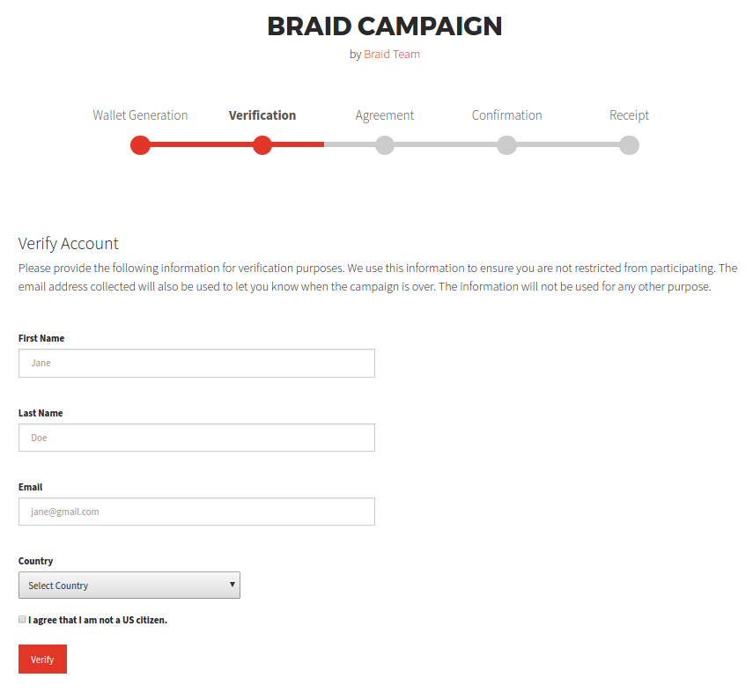Select the Confirmation step label
This screenshot has height=700, width=753.
506,115
